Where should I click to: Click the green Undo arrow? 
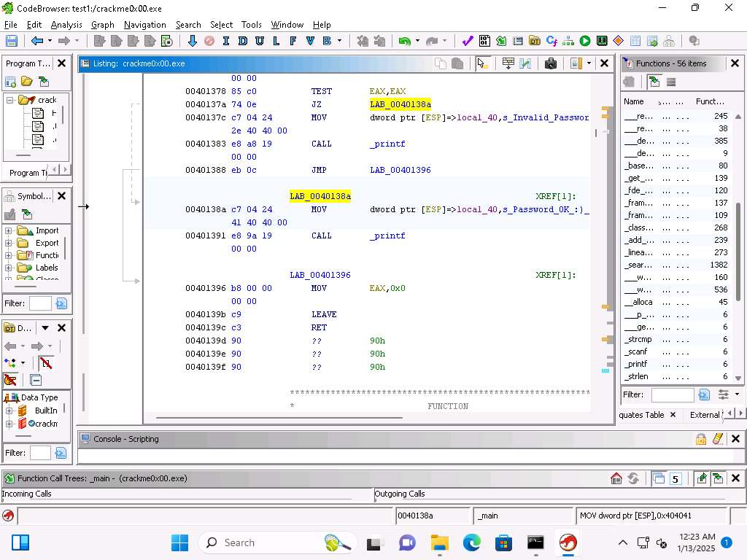(x=404, y=42)
